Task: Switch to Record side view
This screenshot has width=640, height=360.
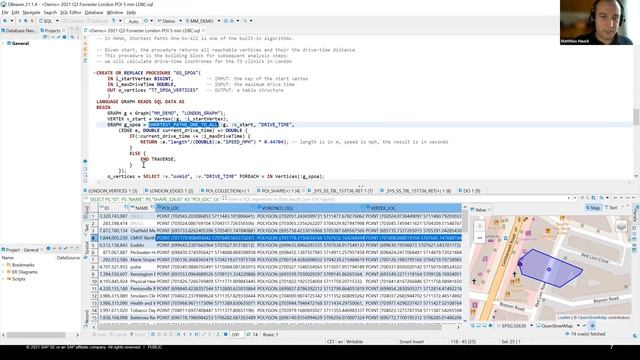Action: (86, 318)
